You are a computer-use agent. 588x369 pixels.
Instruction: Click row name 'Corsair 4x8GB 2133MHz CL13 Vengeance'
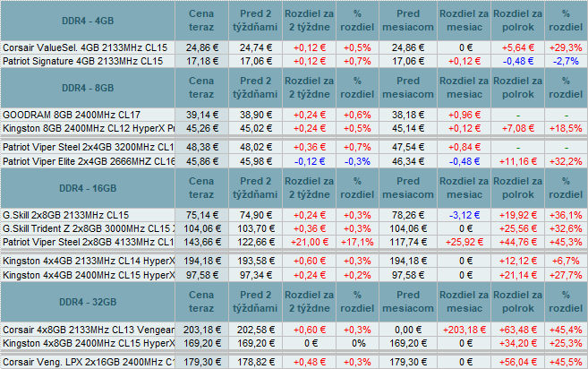[x=89, y=330]
